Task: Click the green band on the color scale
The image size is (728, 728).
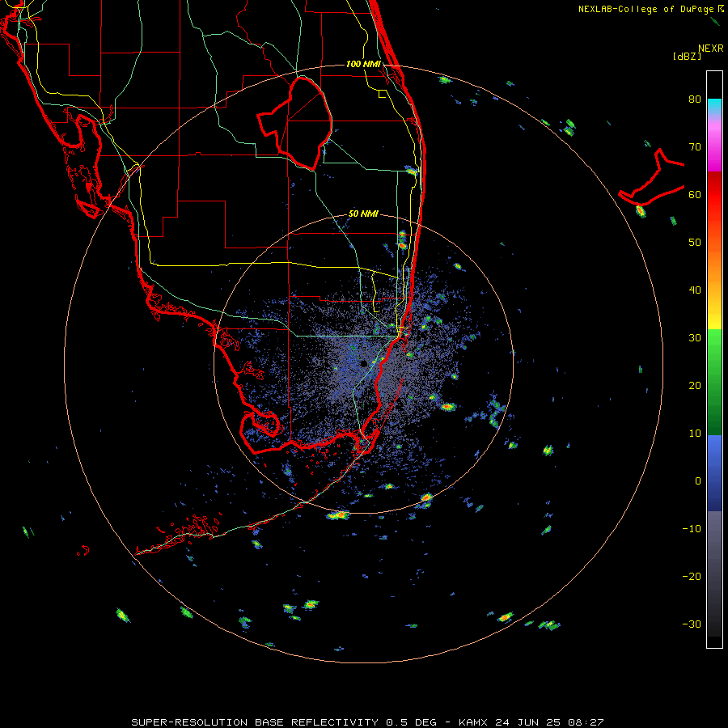Action: tap(714, 382)
